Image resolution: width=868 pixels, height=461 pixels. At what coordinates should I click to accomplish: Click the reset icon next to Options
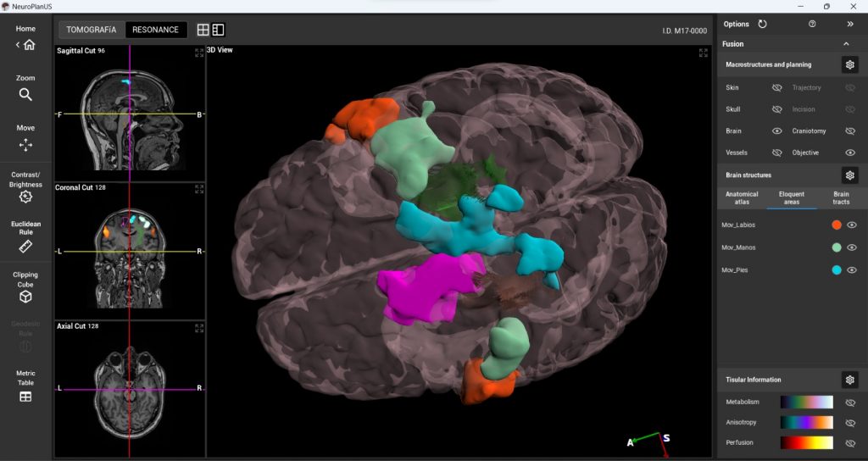coord(762,25)
